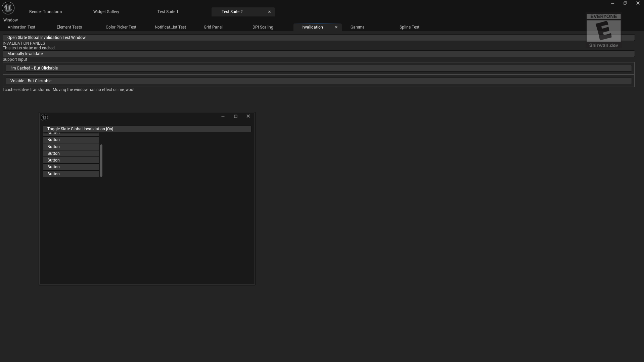
Task: Open the Notificat...ist Test tab
Action: click(x=170, y=27)
